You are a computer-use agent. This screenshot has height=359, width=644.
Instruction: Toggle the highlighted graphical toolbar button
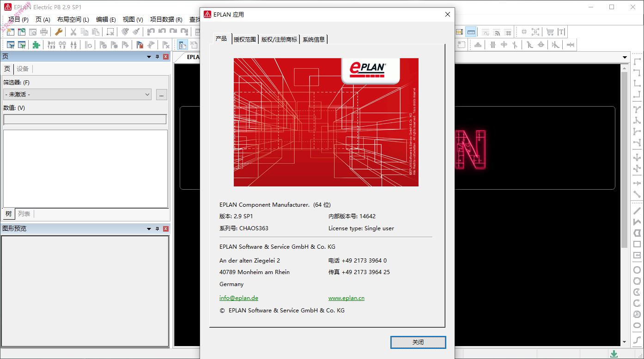471,32
